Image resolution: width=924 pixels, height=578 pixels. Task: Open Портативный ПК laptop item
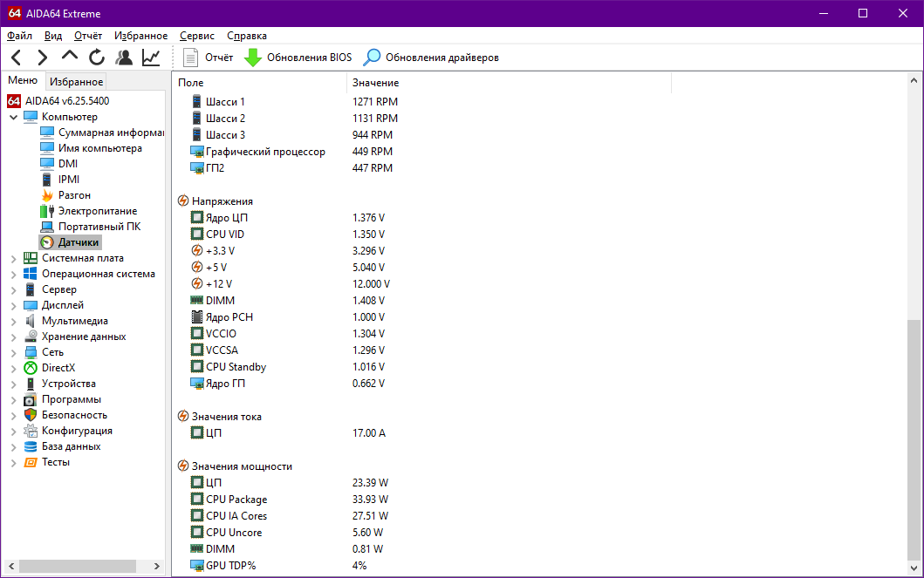click(x=91, y=227)
